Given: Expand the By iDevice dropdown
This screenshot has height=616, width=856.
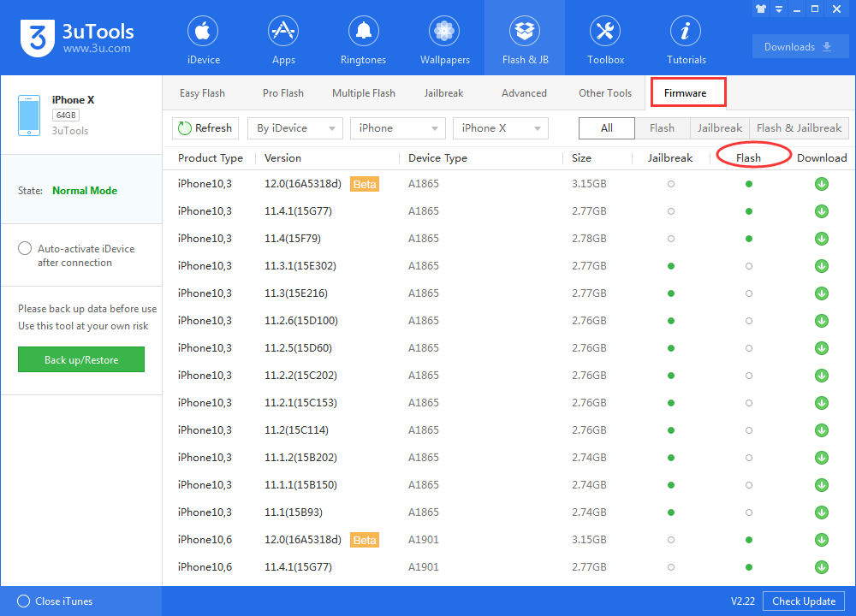Looking at the screenshot, I should 295,128.
